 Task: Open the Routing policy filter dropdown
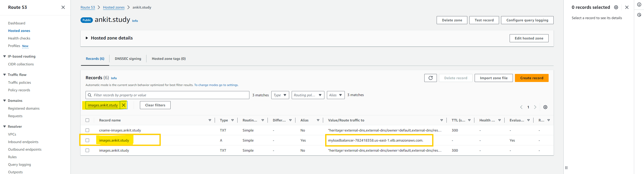click(x=308, y=95)
